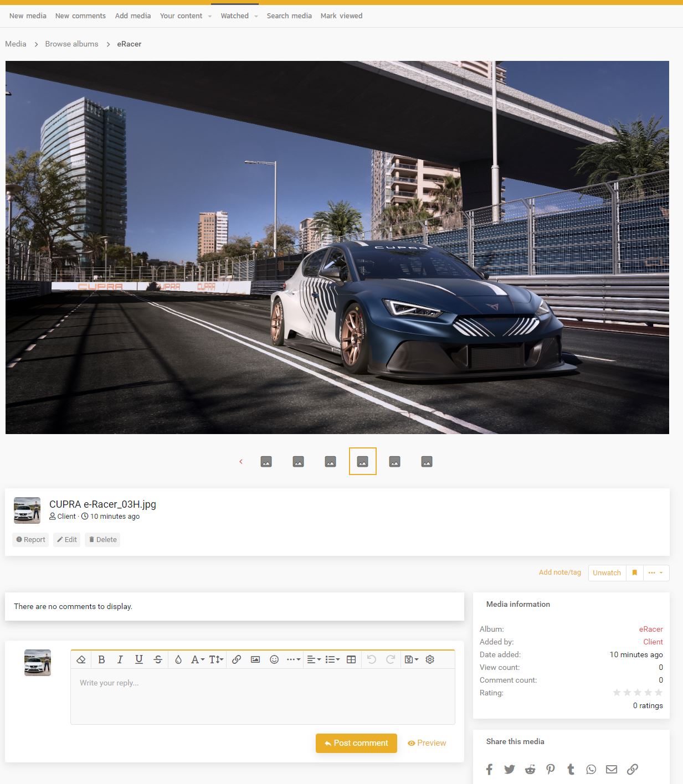Click the CUPRA e-Racer_03H.jpg title
This screenshot has width=683, height=784.
[x=102, y=504]
